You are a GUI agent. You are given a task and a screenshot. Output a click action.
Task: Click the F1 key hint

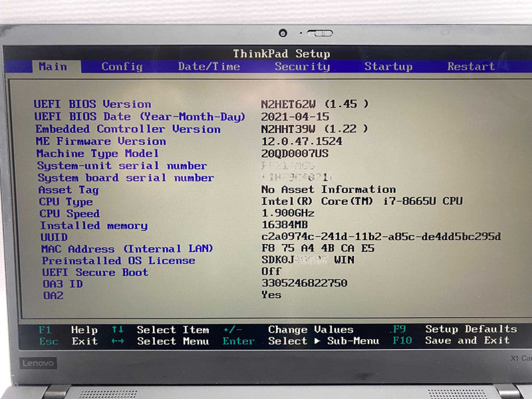[x=45, y=330]
